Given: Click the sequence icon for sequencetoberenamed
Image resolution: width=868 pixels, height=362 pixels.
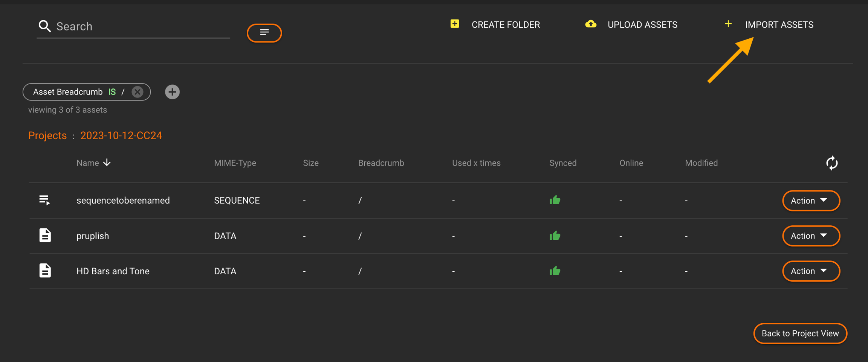Looking at the screenshot, I should [x=45, y=200].
